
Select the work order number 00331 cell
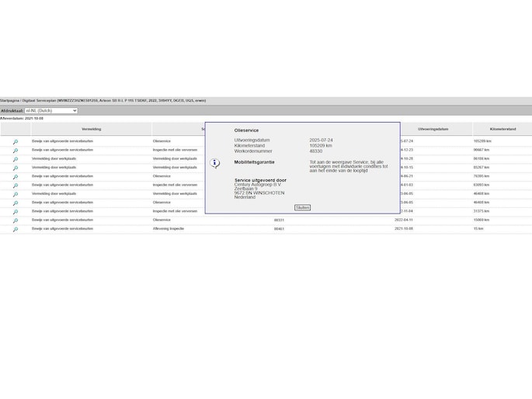pyautogui.click(x=279, y=220)
